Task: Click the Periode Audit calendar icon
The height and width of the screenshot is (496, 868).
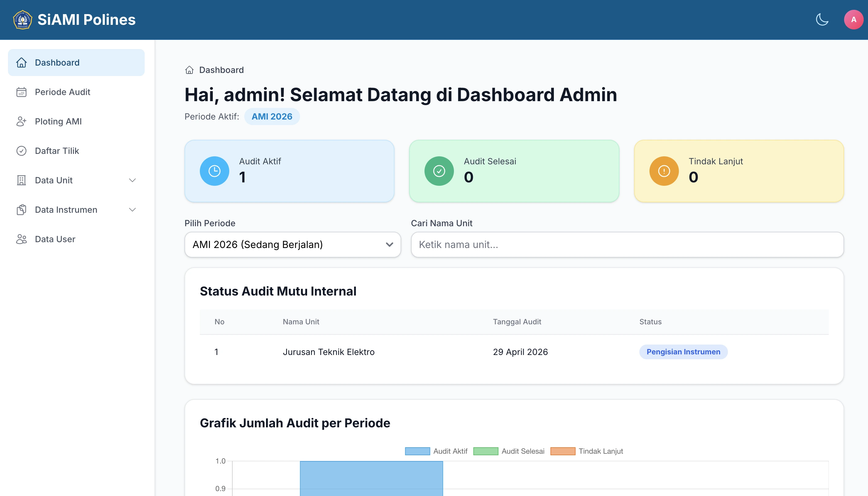Action: click(x=21, y=92)
